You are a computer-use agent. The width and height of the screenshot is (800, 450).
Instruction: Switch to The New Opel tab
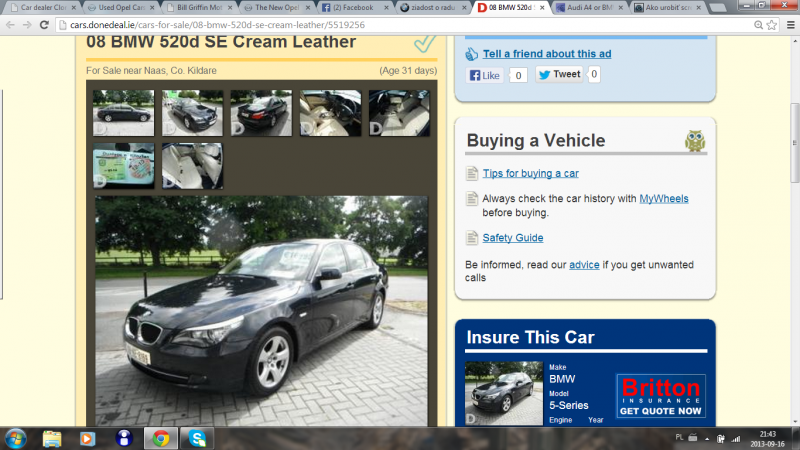pos(277,7)
